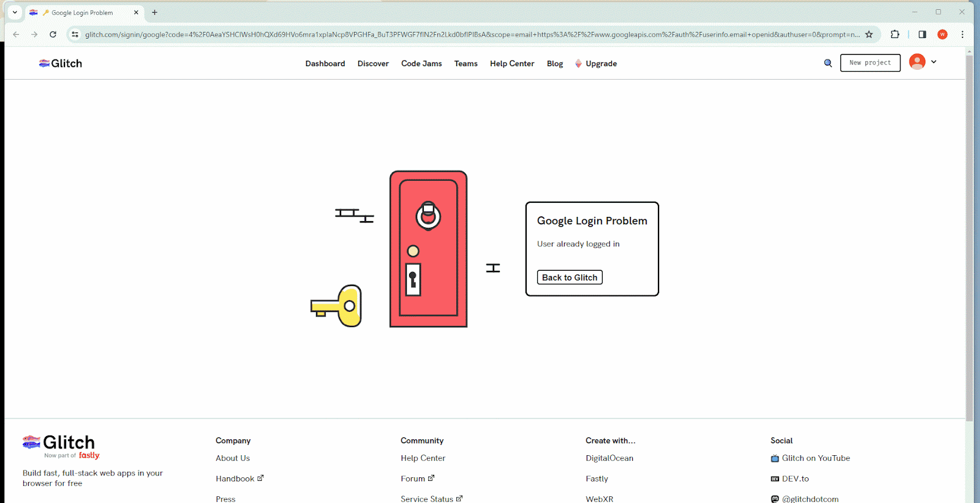Select Teams in the navigation
The height and width of the screenshot is (503, 980).
pyautogui.click(x=466, y=64)
